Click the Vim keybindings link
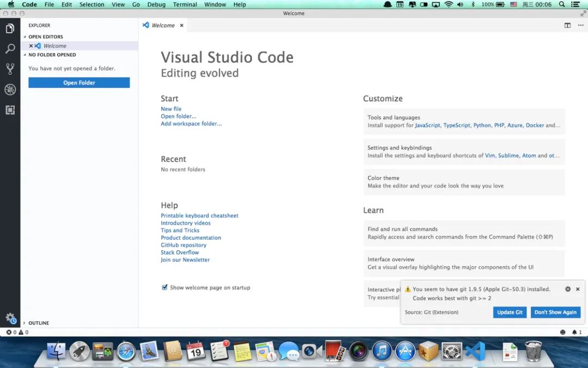Image resolution: width=588 pixels, height=368 pixels. coord(490,155)
